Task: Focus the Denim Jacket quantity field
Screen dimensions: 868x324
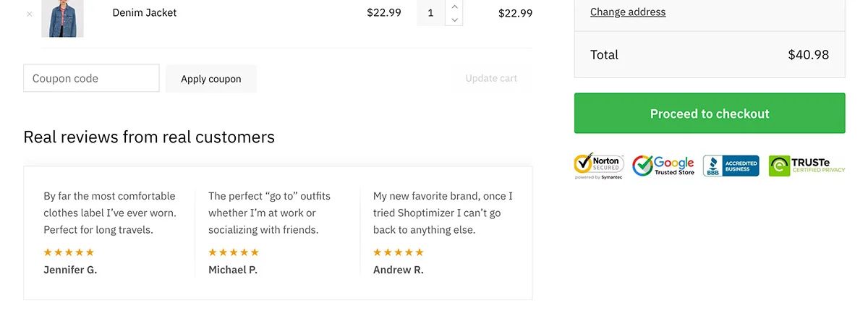Action: point(431,13)
